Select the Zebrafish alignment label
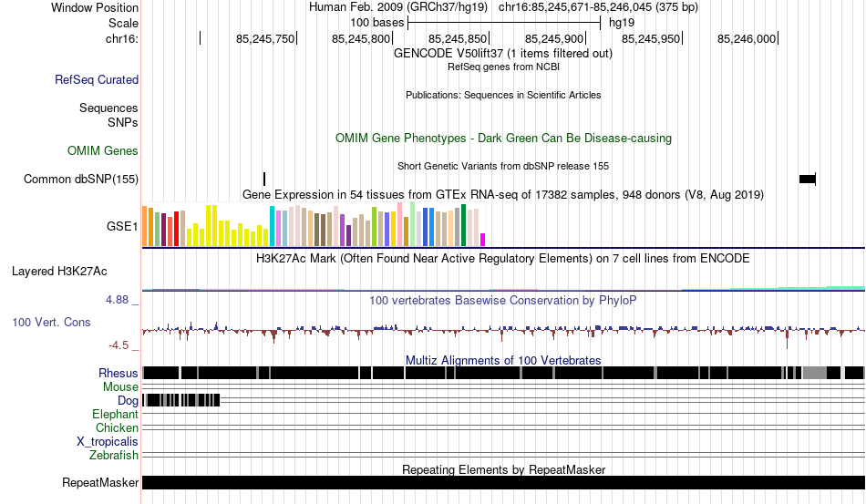The width and height of the screenshot is (866, 504). 114,455
